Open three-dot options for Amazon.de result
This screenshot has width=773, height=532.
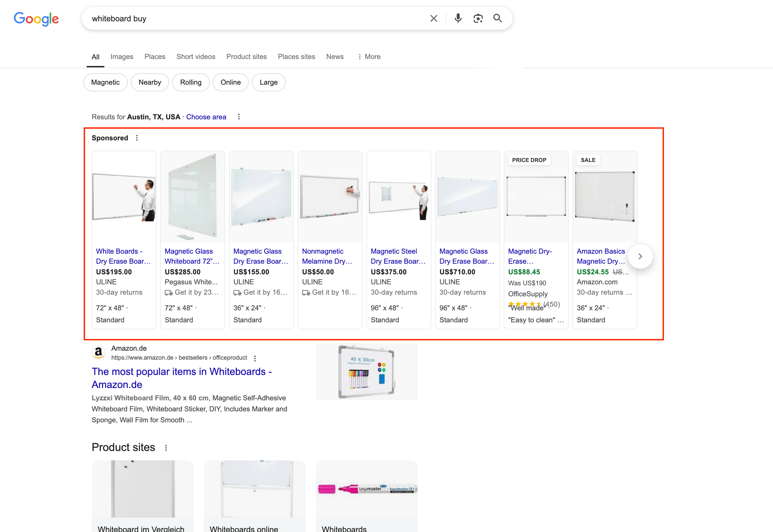[255, 358]
